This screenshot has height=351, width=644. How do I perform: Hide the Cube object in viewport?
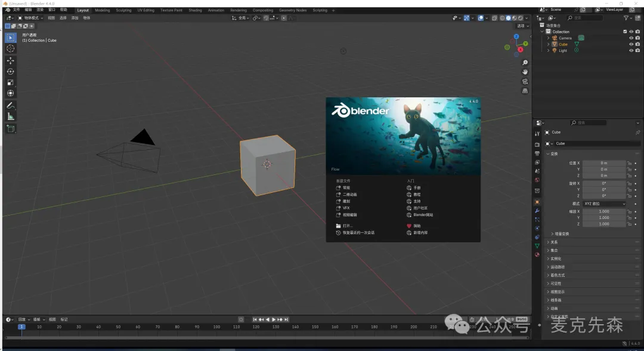coord(631,44)
